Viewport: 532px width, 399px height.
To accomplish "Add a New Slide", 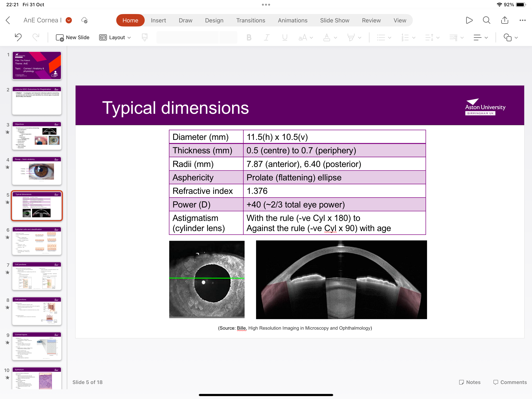I will click(x=72, y=38).
